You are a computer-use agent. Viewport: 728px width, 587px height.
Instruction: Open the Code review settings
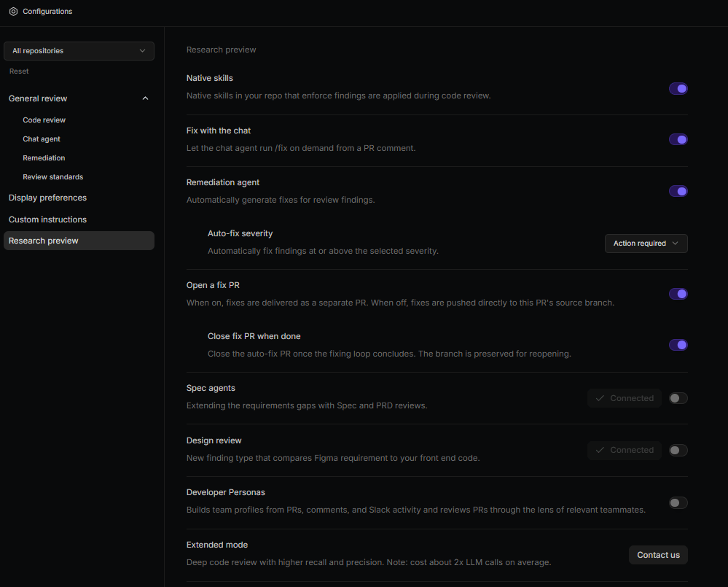pos(44,120)
